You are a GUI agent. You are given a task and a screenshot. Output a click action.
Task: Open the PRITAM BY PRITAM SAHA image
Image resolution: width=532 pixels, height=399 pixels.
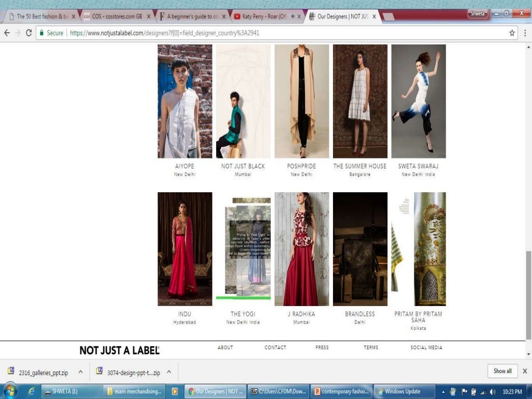click(x=418, y=249)
